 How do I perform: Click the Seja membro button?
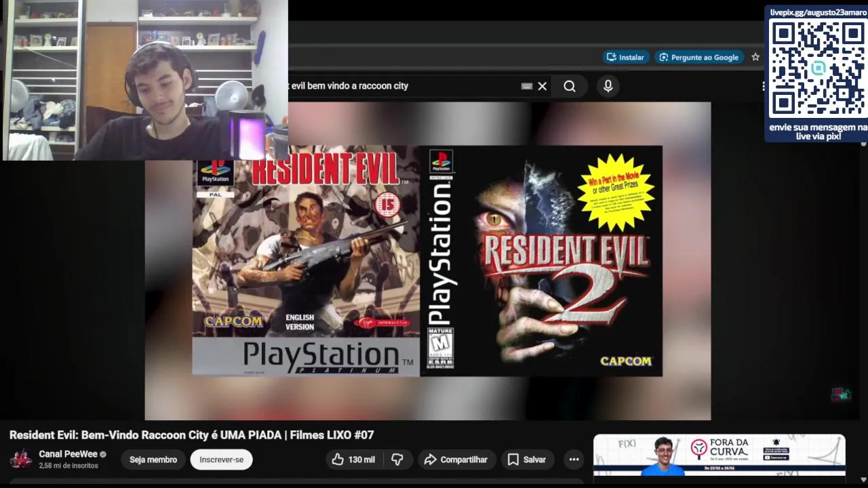[153, 460]
